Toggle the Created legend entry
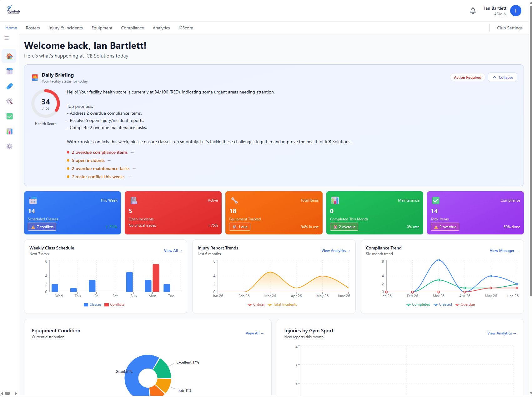The width and height of the screenshot is (532, 397). point(443,304)
